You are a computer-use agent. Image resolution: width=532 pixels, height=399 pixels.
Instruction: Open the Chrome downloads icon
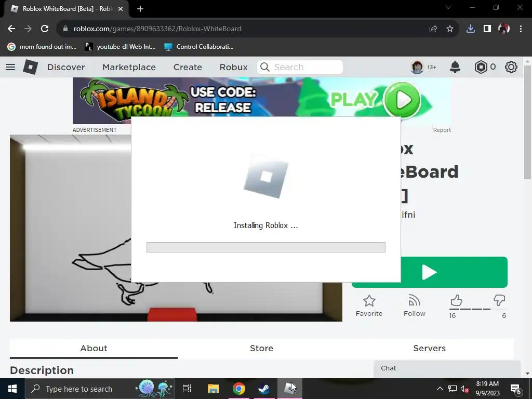point(470,29)
